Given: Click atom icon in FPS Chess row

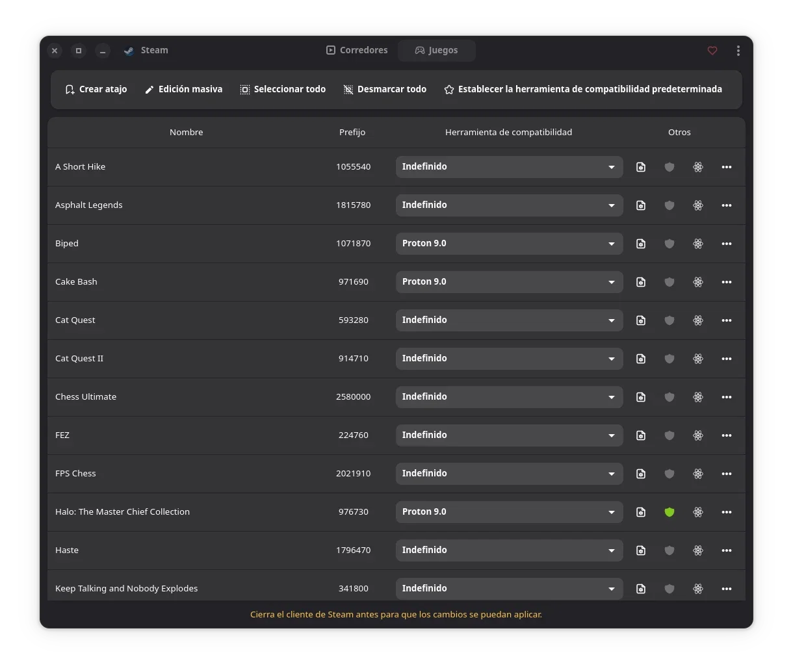Looking at the screenshot, I should click(698, 474).
